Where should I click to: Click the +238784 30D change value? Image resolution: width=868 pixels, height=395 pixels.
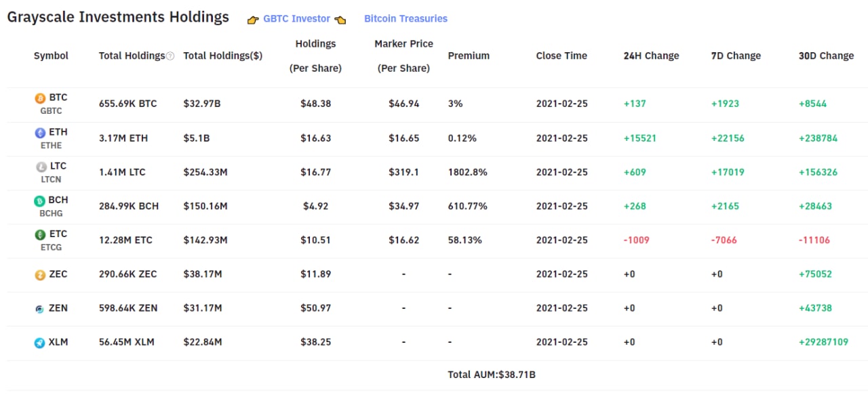pyautogui.click(x=818, y=138)
